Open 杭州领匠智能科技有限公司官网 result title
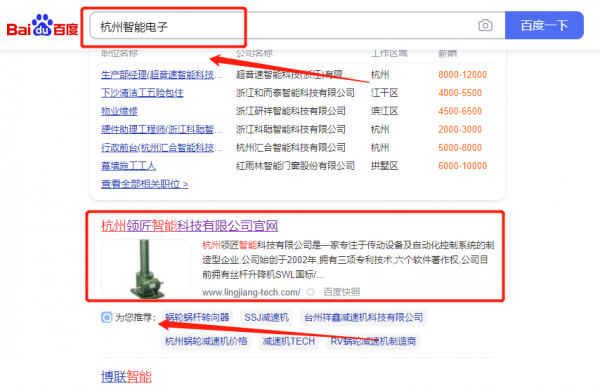This screenshot has height=386, width=600. pyautogui.click(x=189, y=226)
